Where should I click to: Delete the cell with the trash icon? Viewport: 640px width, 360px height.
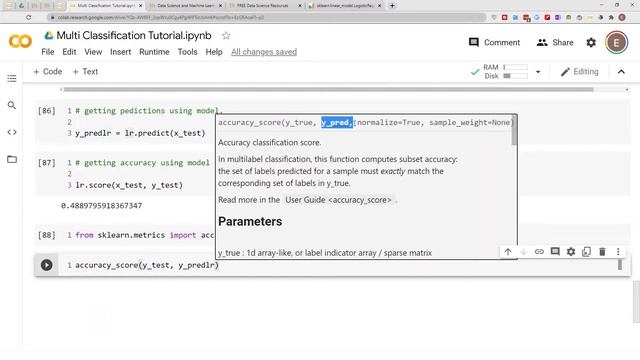tap(602, 252)
